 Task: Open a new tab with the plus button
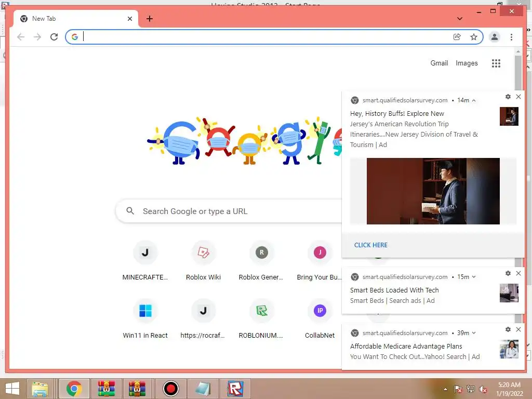(x=150, y=19)
